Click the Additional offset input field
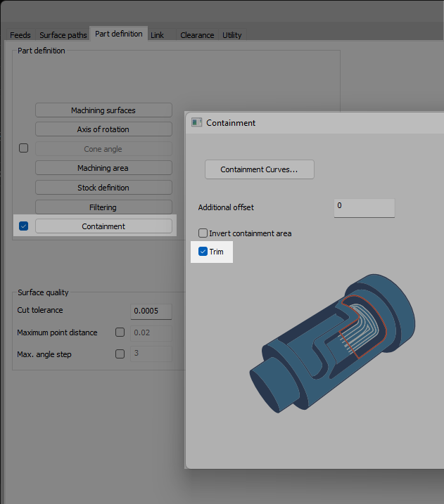Viewport: 444px width, 504px height. click(364, 207)
